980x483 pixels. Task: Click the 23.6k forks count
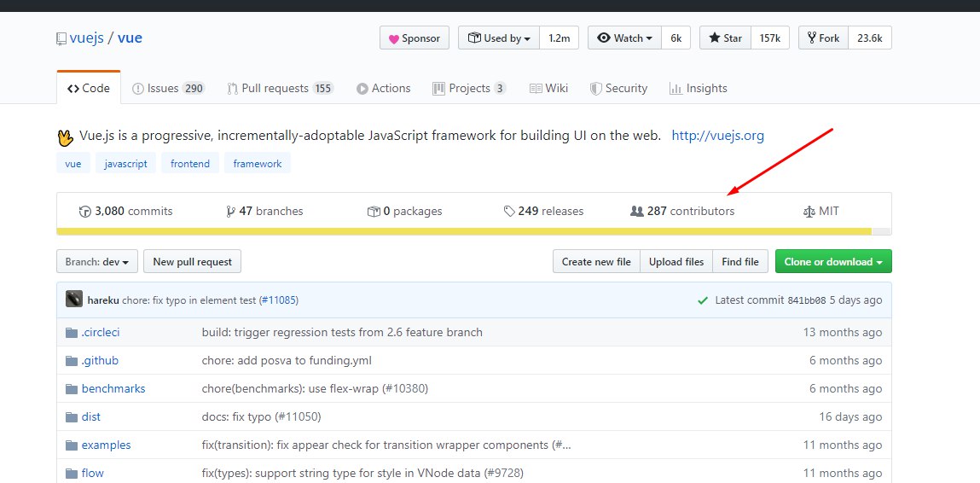[x=869, y=38]
